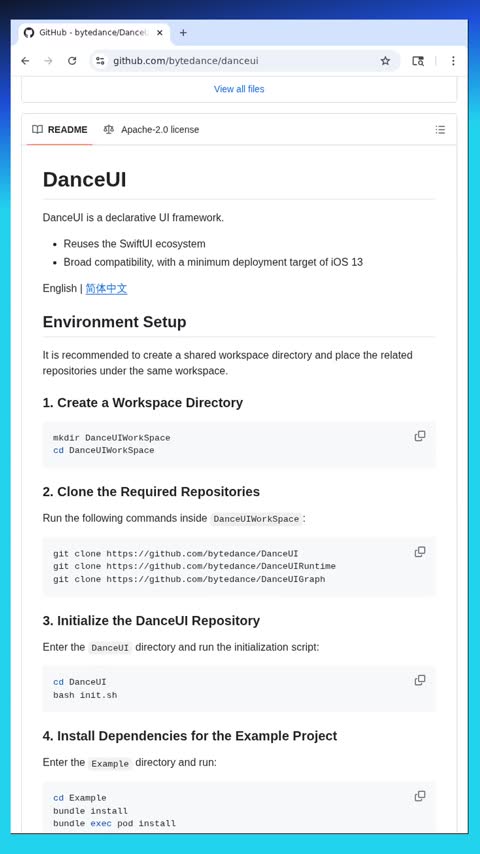Open a new browser tab
The image size is (480, 854).
(x=183, y=33)
